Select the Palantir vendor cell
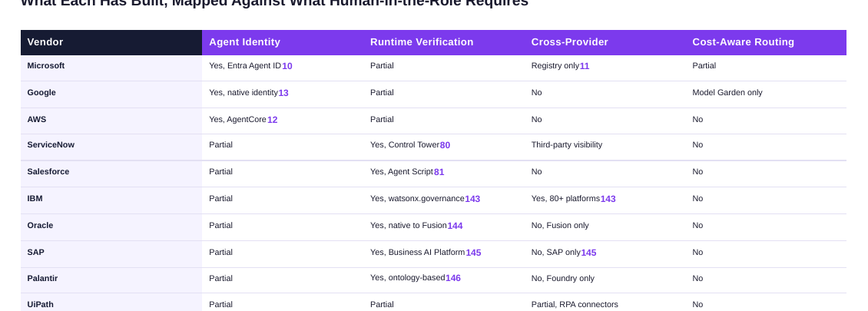Viewport: 868px width, 311px height. [x=111, y=280]
